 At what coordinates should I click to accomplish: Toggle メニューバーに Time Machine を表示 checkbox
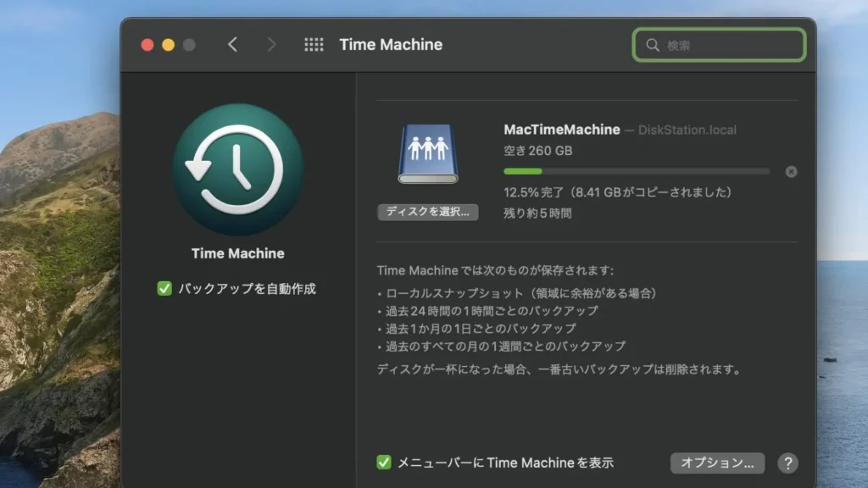pos(384,462)
